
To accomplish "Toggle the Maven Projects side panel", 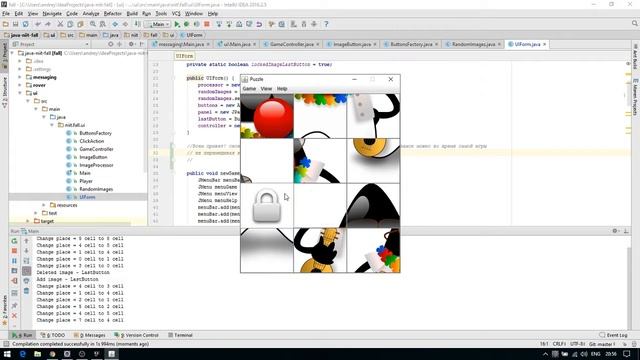I will point(635,97).
